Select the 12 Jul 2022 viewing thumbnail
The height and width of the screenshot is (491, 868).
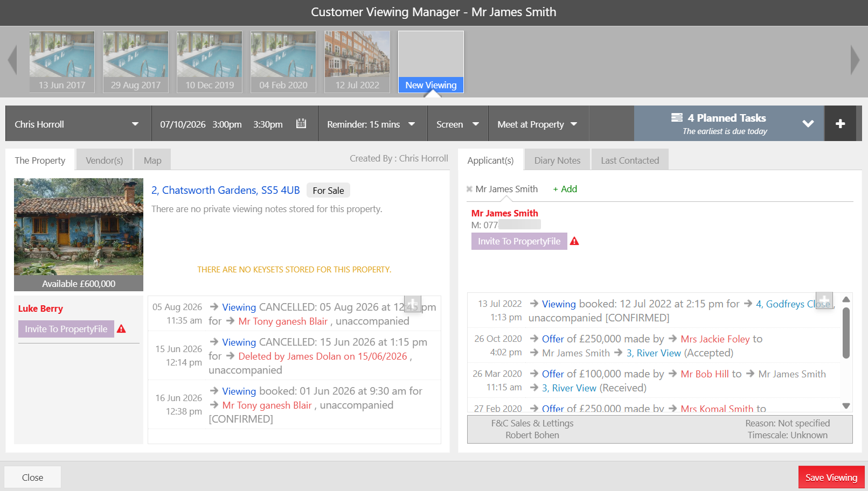(357, 61)
